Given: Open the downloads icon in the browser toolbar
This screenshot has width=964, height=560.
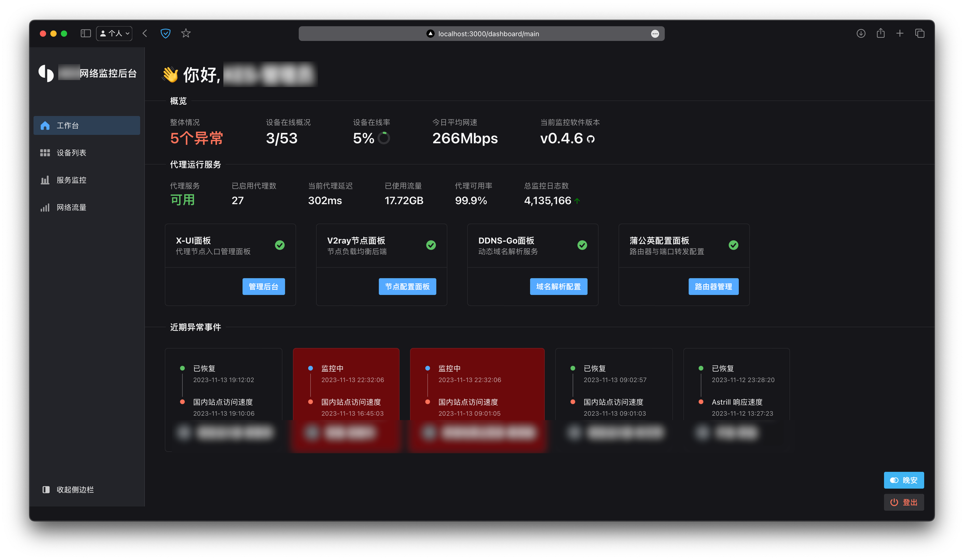Looking at the screenshot, I should [x=861, y=34].
